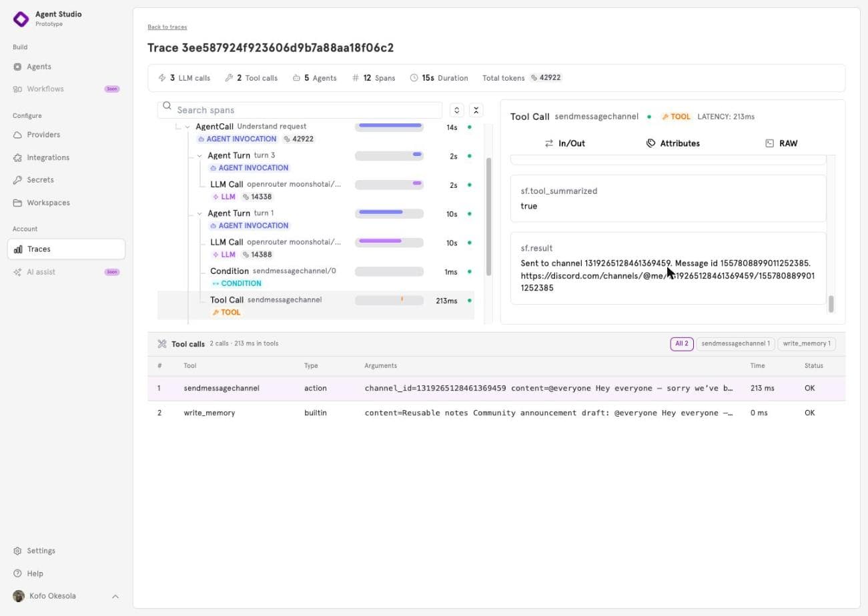Select the Condition sendmessagechannel/0 span
Screen dimensions: 868x616
[316, 277]
